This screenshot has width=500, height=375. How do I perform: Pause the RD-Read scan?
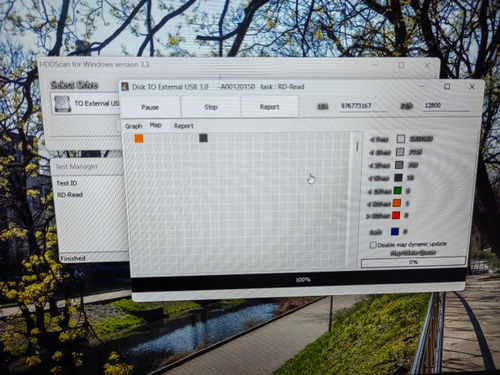150,107
